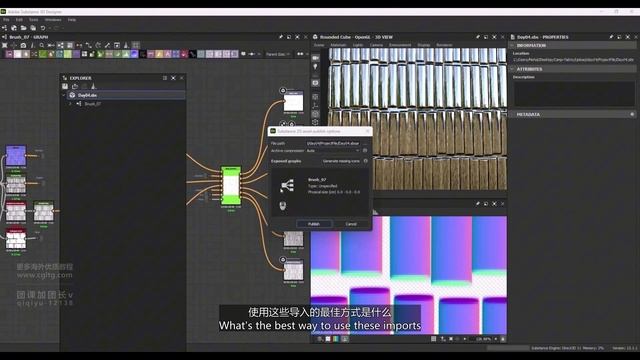Click the 2D view zoom percentage dropdown arrow
This screenshot has width=640, height=360.
(496, 339)
